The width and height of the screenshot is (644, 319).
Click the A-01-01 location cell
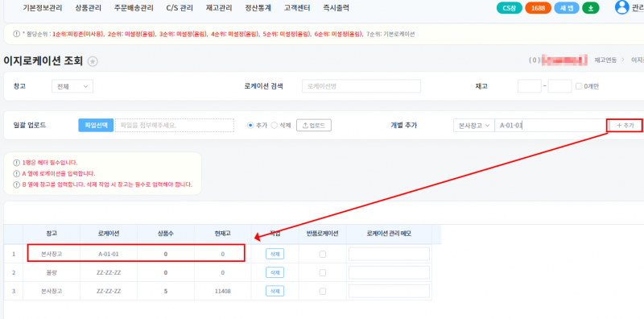coord(109,254)
